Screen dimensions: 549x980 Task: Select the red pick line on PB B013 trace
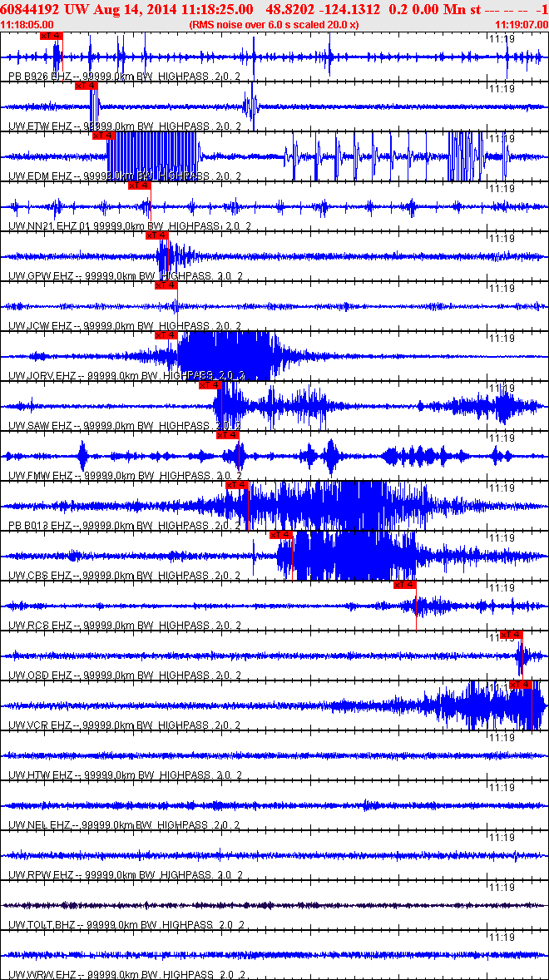click(248, 507)
